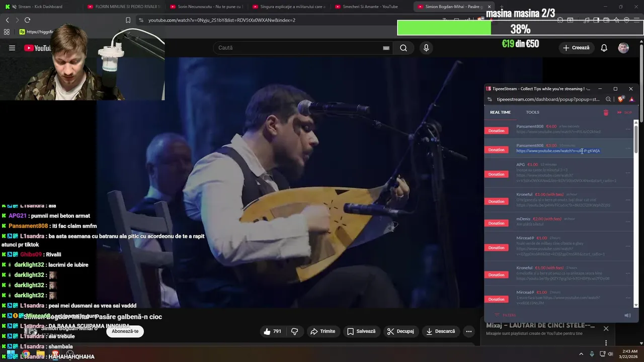This screenshot has height=362, width=644.
Task: Switch to the Tools tab in TipeeeStream
Action: (532, 113)
